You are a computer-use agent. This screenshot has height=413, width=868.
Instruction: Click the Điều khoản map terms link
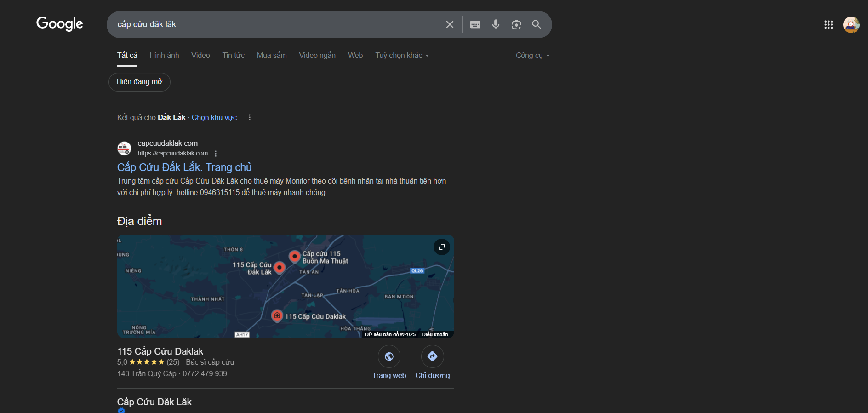(x=435, y=334)
